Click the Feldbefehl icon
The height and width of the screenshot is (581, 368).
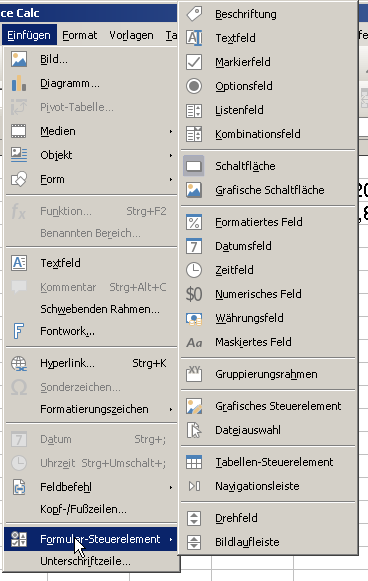point(19,487)
